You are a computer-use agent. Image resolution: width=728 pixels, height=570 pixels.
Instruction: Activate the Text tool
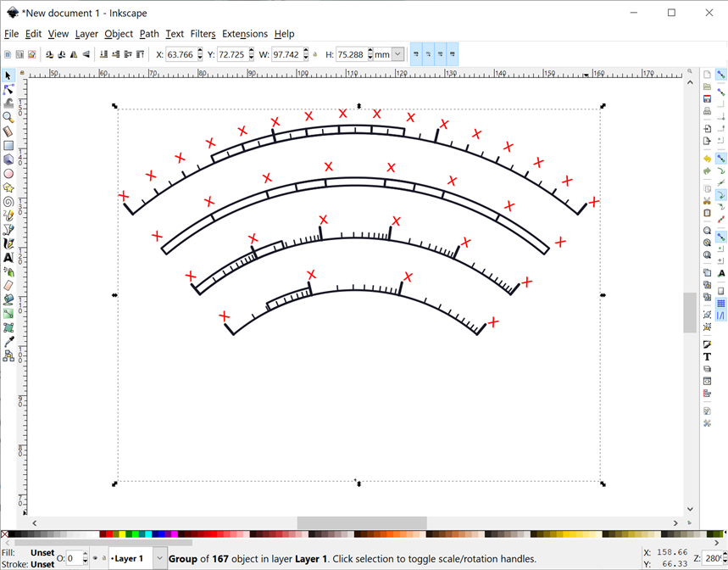pyautogui.click(x=8, y=258)
